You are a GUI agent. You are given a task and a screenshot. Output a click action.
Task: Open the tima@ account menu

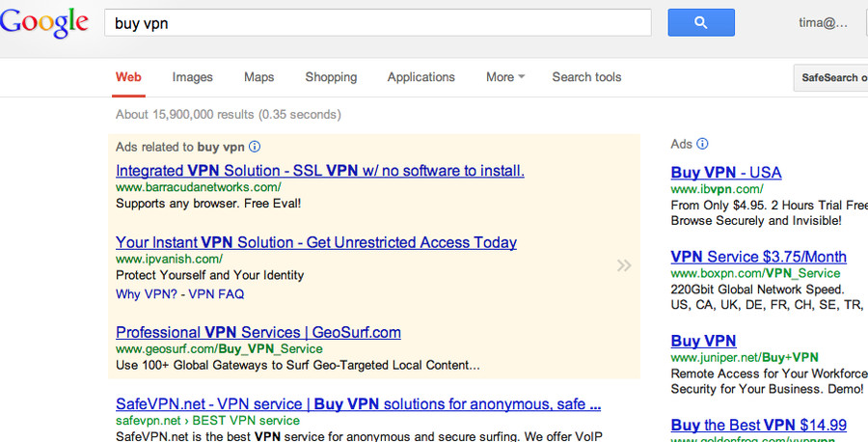(823, 23)
